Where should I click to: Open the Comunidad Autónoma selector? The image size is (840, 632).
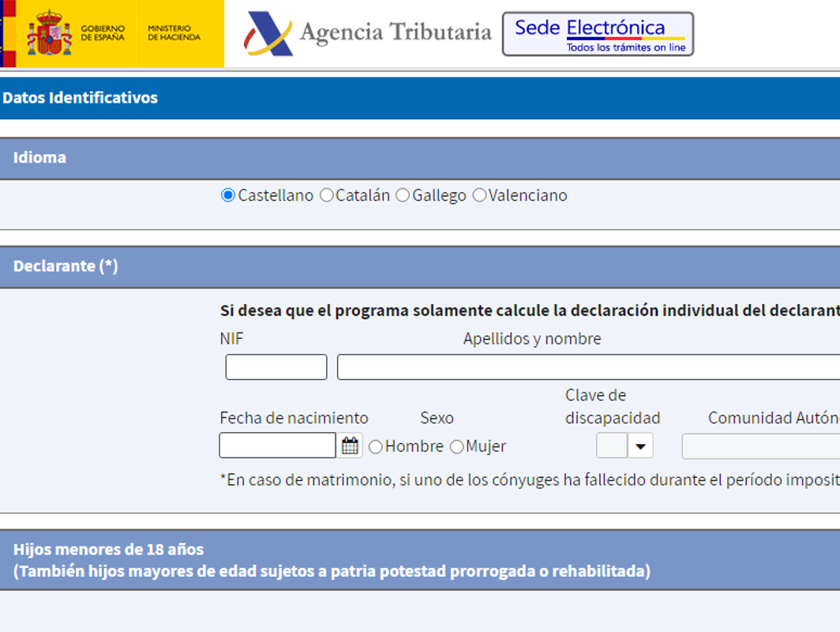[x=758, y=446]
